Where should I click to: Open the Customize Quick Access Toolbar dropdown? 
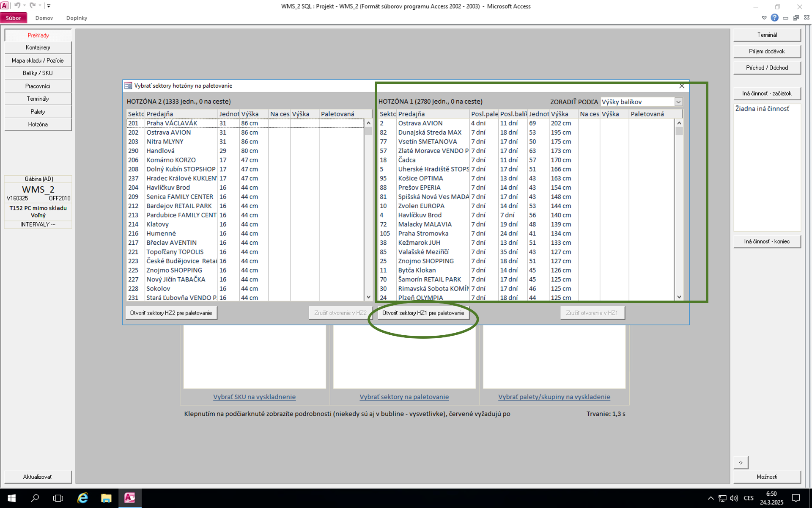click(x=49, y=6)
